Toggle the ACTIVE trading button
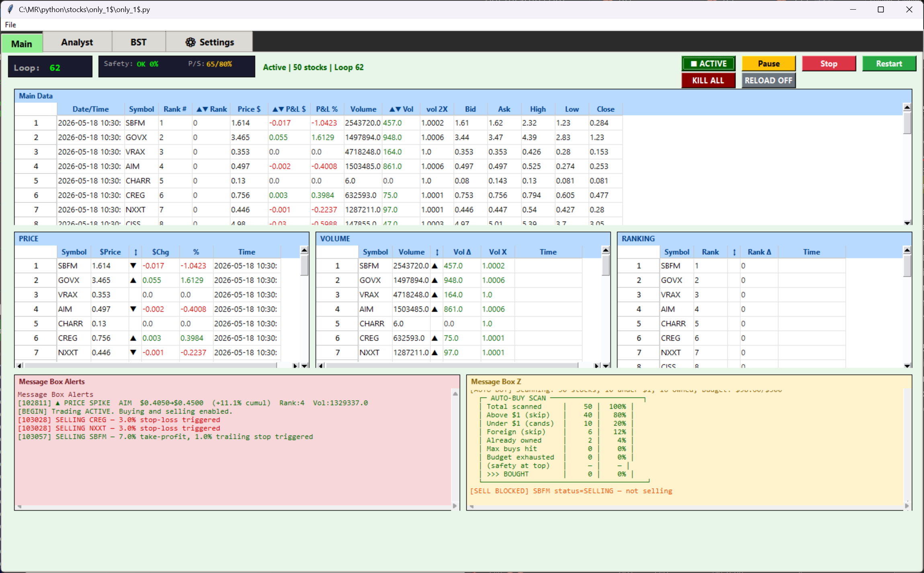The height and width of the screenshot is (573, 924). click(x=709, y=63)
